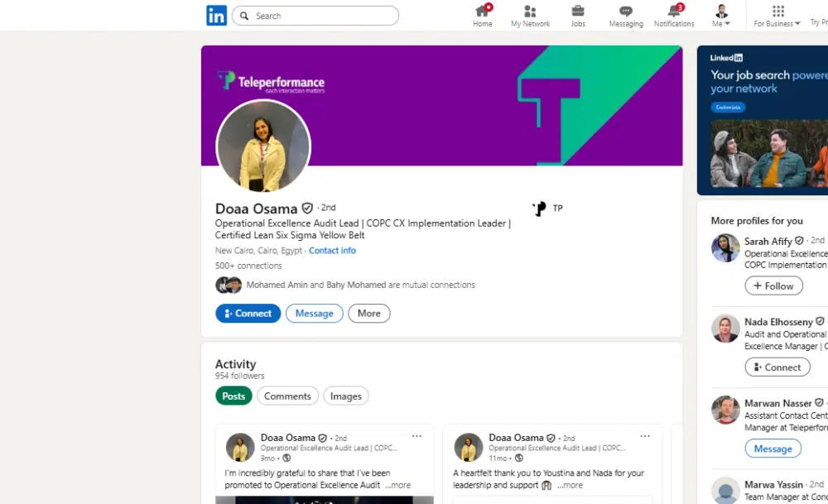View 500+ connections
The width and height of the screenshot is (828, 504).
[x=248, y=266]
